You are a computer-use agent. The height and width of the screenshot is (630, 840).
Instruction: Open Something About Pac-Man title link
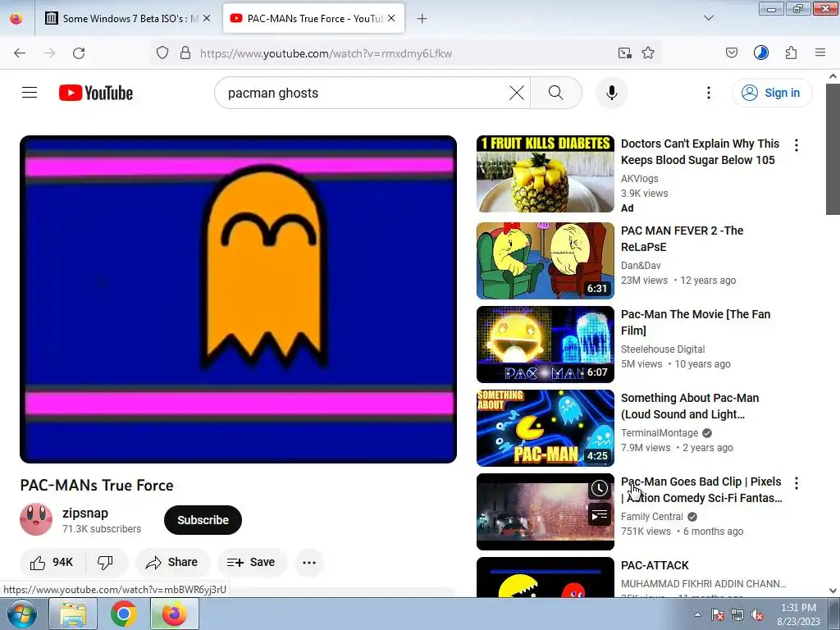(x=690, y=406)
